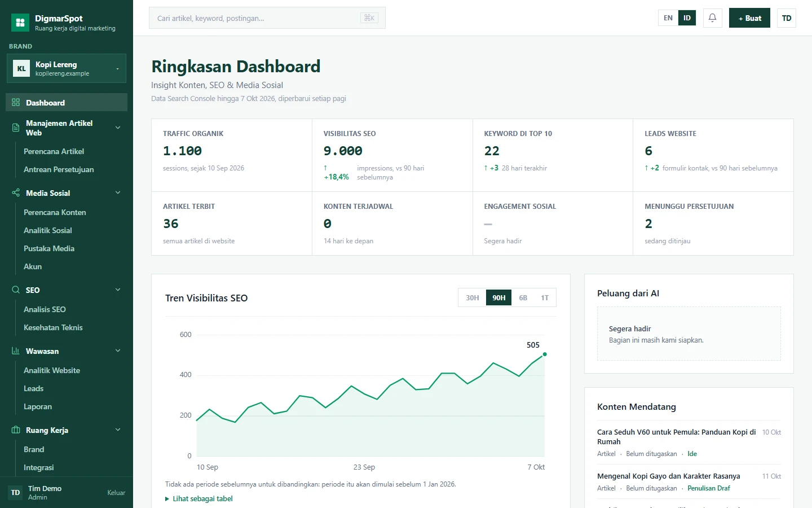Collapse the Media Sosial section

[118, 193]
